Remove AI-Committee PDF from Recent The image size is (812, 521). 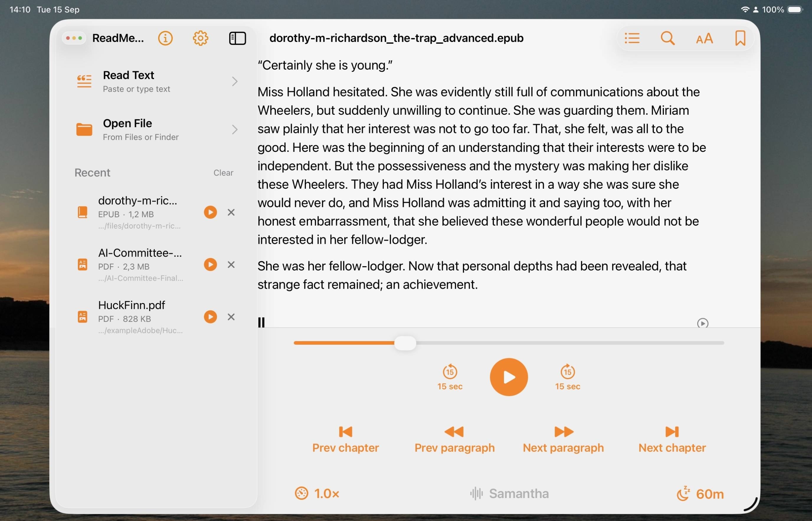coord(231,265)
